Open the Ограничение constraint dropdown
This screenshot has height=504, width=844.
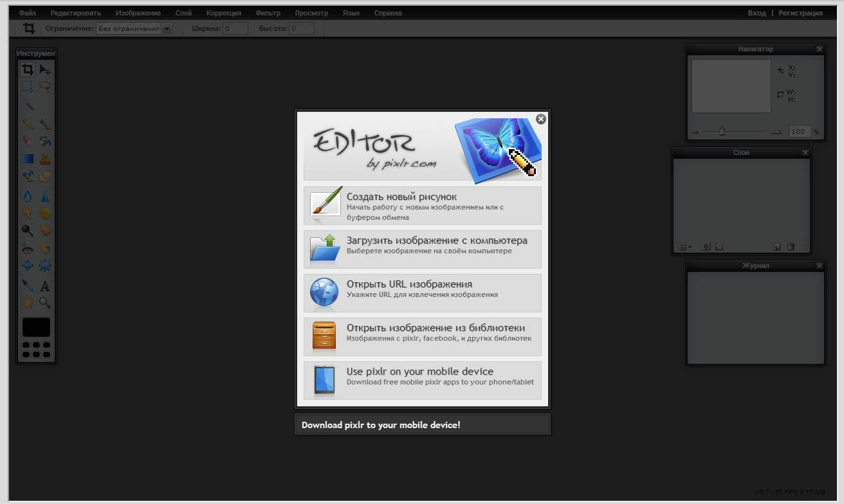[134, 28]
